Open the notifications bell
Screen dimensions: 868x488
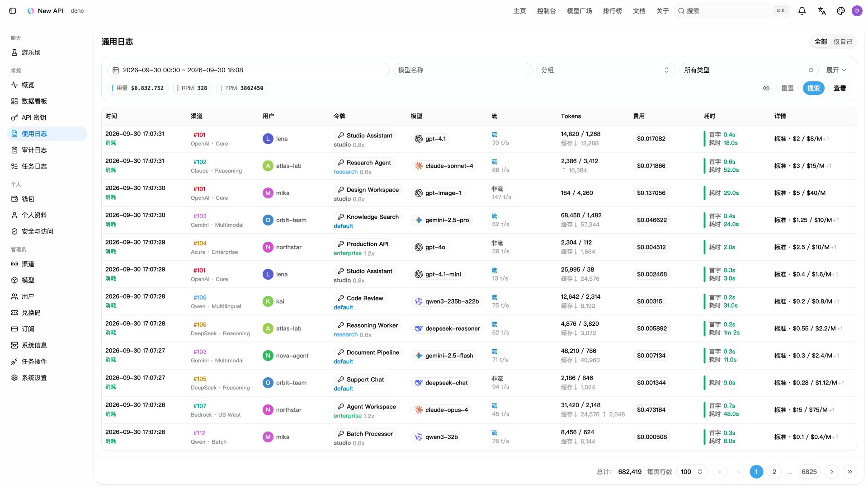(802, 11)
